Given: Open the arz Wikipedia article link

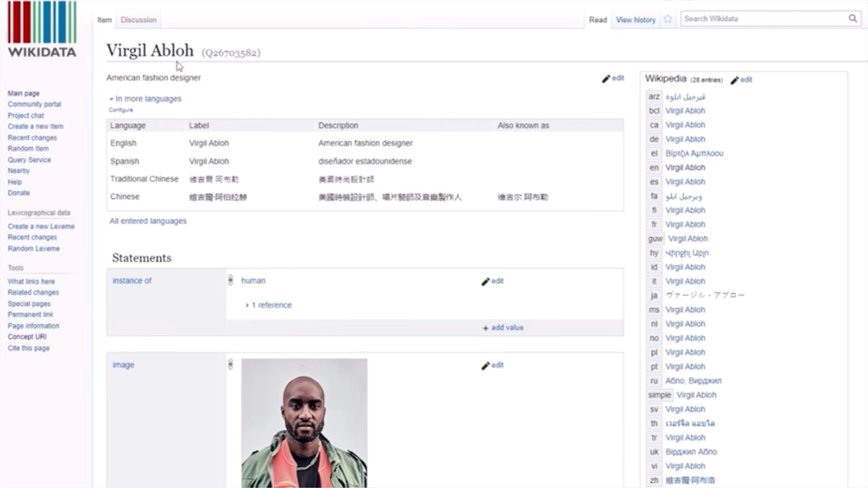Looking at the screenshot, I should pyautogui.click(x=685, y=97).
